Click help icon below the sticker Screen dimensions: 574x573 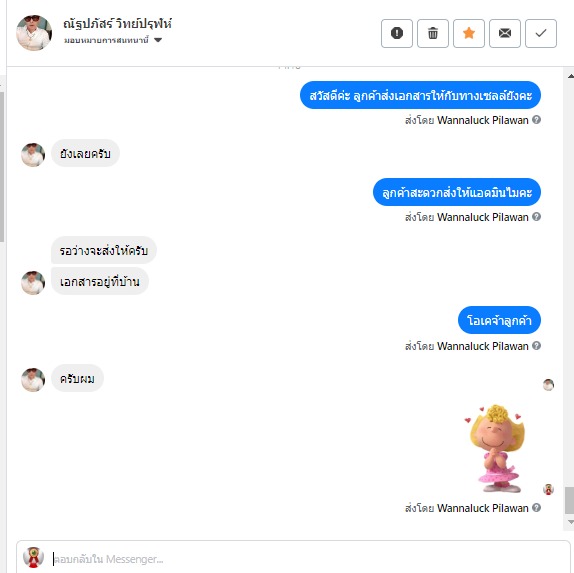536,507
